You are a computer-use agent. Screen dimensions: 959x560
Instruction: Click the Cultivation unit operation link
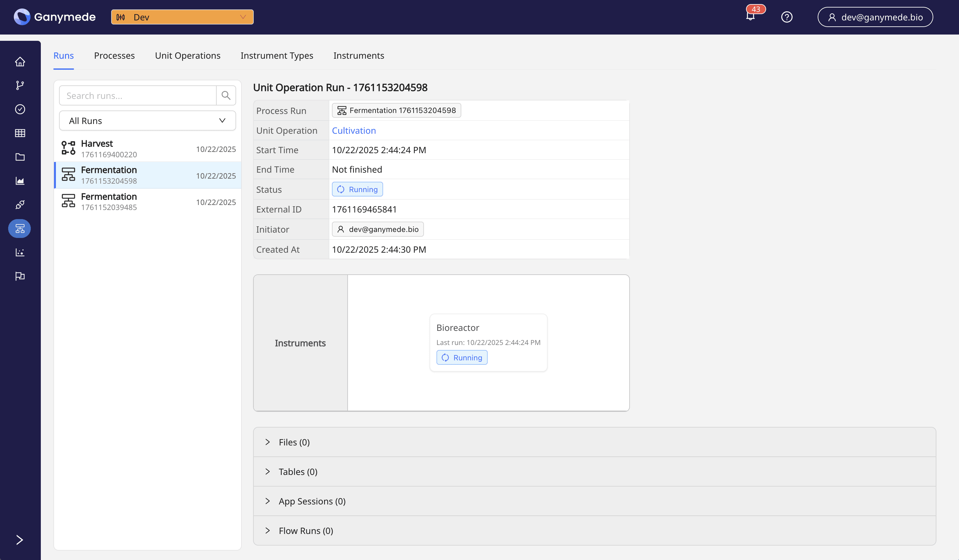click(x=354, y=131)
